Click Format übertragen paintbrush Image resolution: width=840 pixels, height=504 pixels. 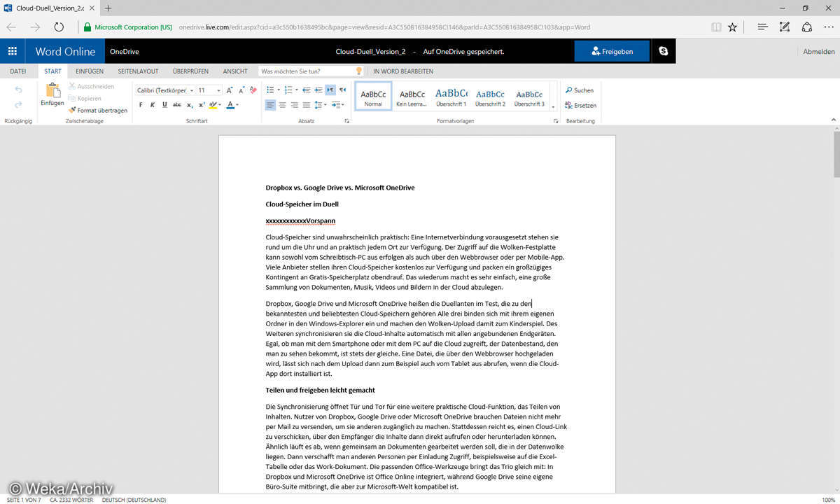[x=98, y=110]
